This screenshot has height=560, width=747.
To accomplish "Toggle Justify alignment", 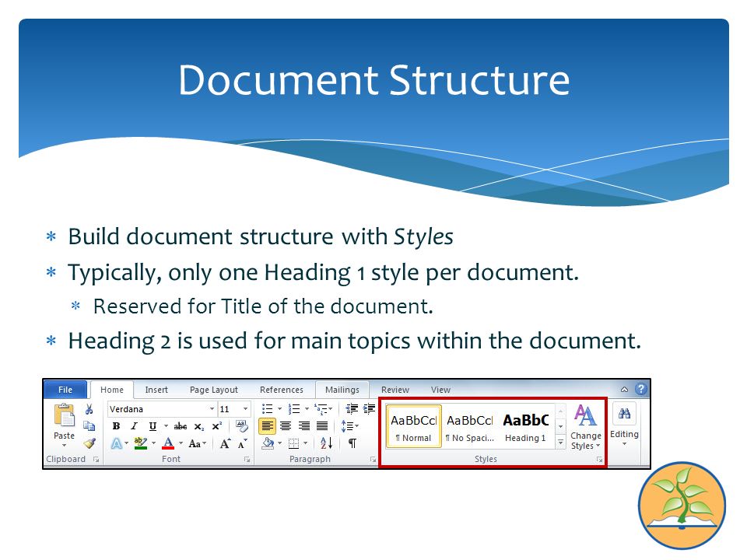I will (322, 425).
